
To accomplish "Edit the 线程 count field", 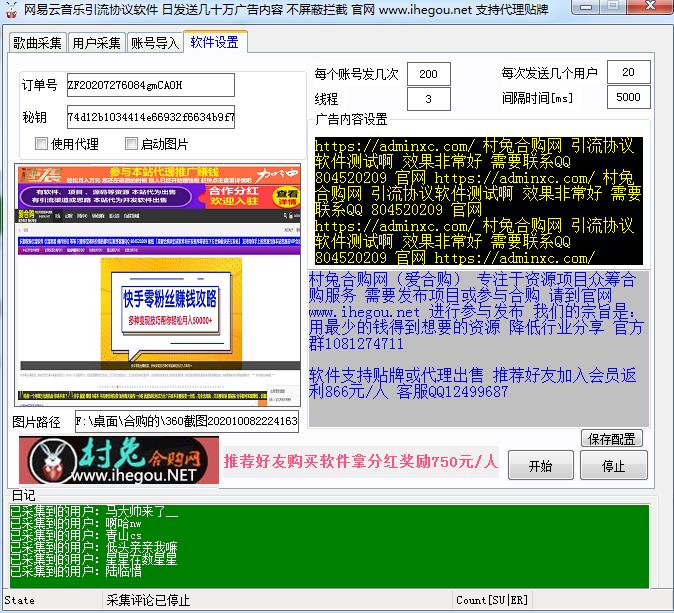I will coord(429,99).
